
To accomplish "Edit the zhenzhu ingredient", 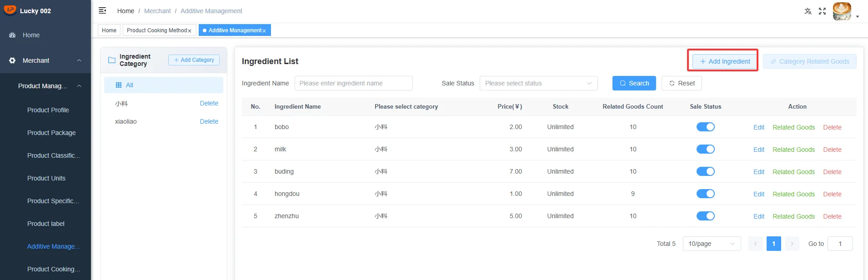I will (x=759, y=216).
